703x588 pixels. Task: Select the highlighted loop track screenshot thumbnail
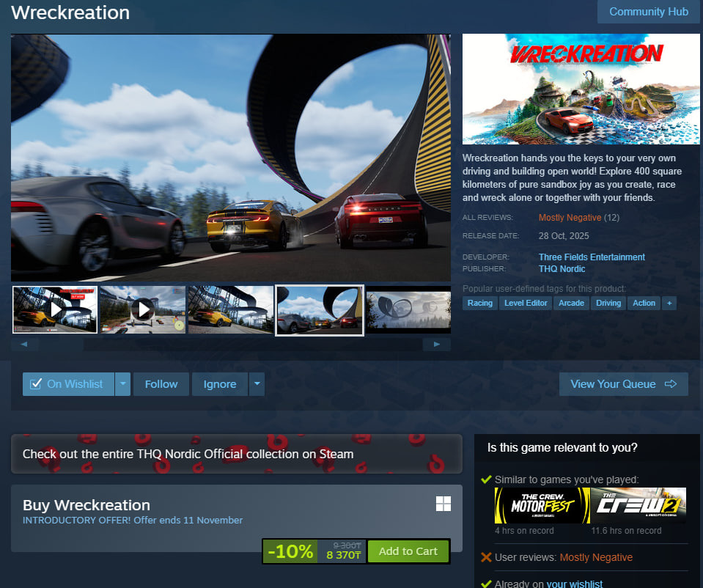[x=319, y=310]
